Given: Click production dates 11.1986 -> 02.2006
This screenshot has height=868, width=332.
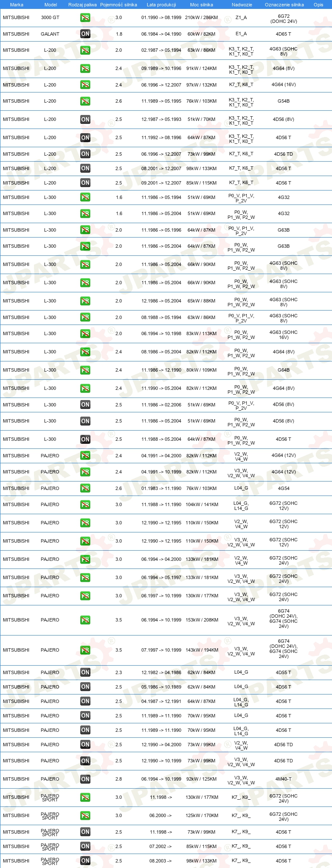Looking at the screenshot, I should [161, 405].
